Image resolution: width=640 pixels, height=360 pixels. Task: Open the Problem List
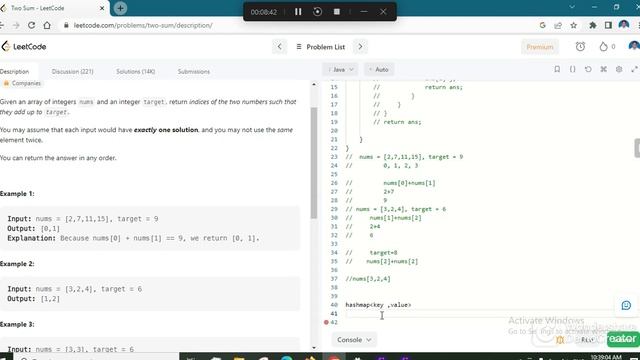(320, 47)
